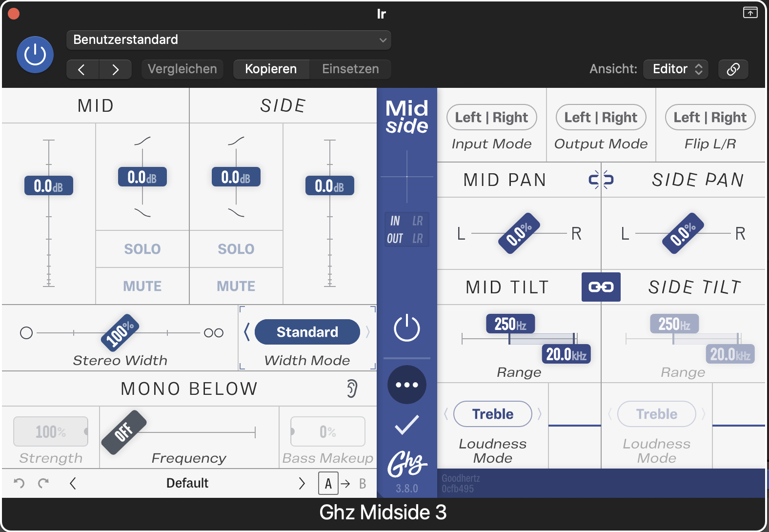Screen dimensions: 769x532
Task: Click the Mid/Side tilt link icon
Action: [x=601, y=287]
